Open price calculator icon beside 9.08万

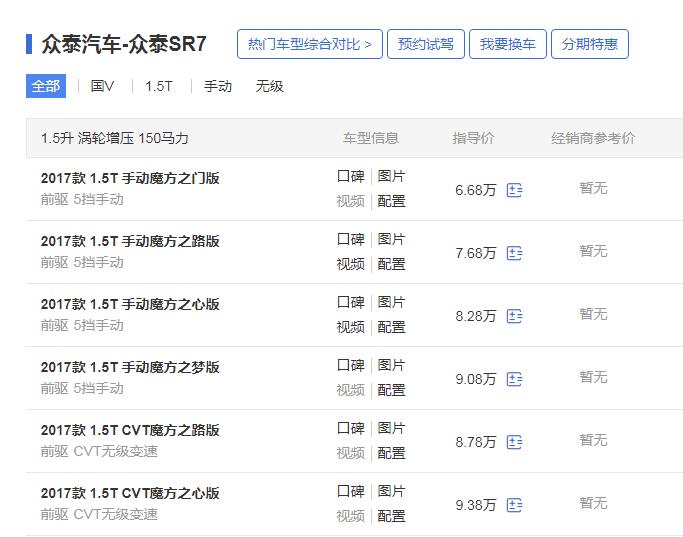click(514, 379)
